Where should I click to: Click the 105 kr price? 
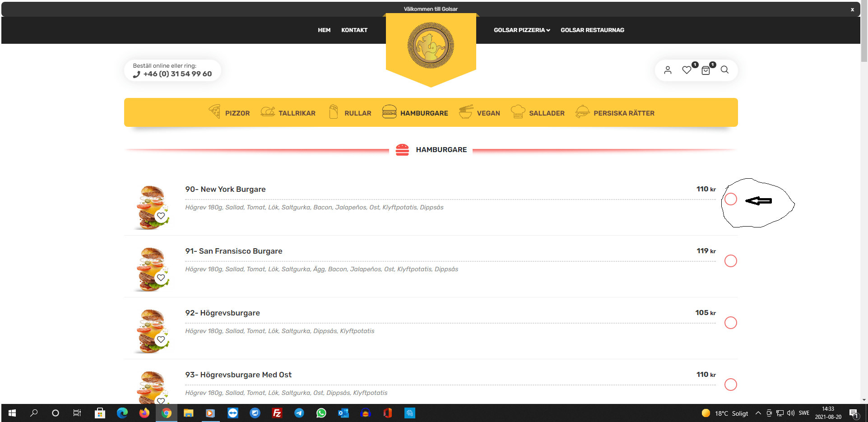pos(706,313)
